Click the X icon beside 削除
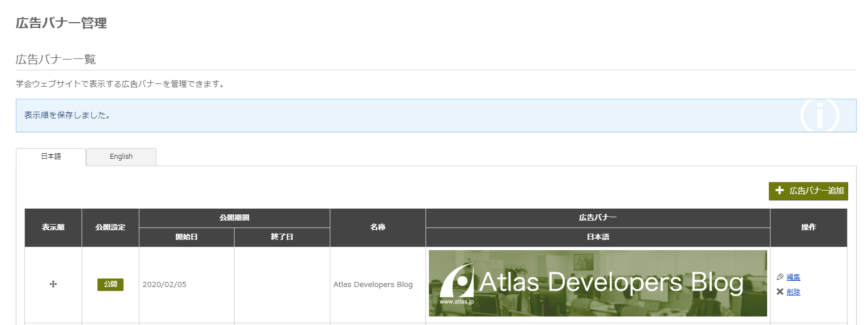This screenshot has height=325, width=868. (780, 292)
